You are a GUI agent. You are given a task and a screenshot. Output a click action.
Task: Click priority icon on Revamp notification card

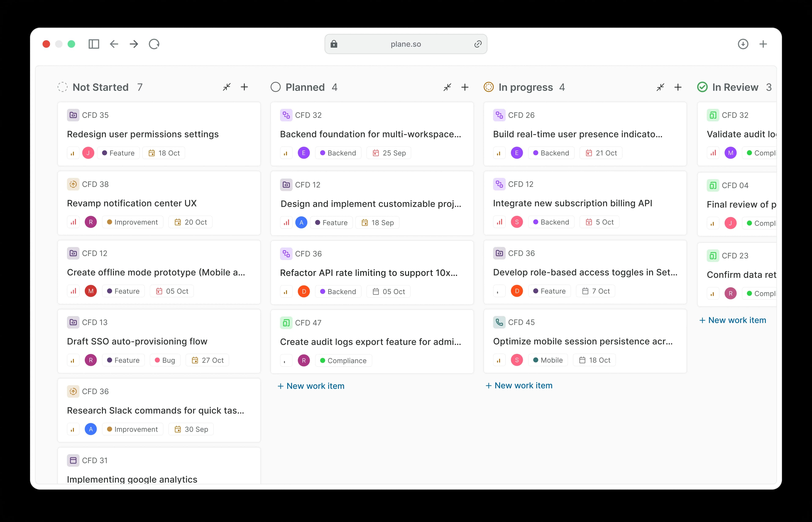click(73, 222)
